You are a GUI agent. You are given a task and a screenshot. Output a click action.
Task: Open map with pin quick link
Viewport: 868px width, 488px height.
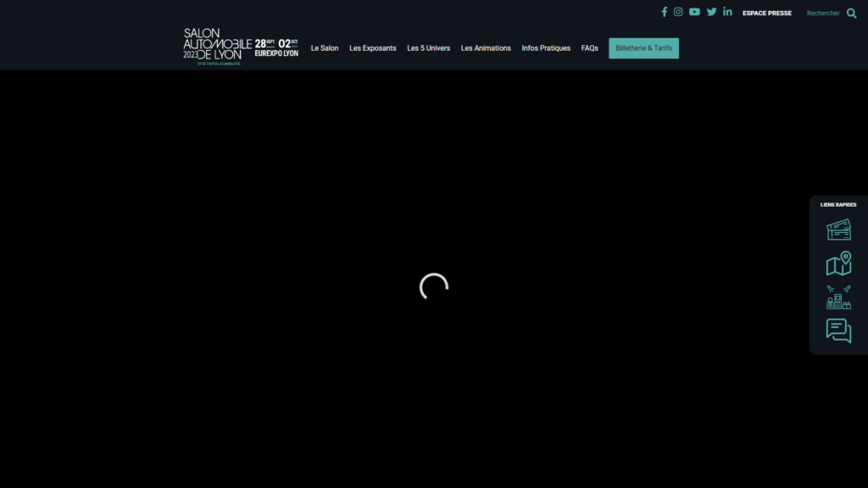pos(838,263)
